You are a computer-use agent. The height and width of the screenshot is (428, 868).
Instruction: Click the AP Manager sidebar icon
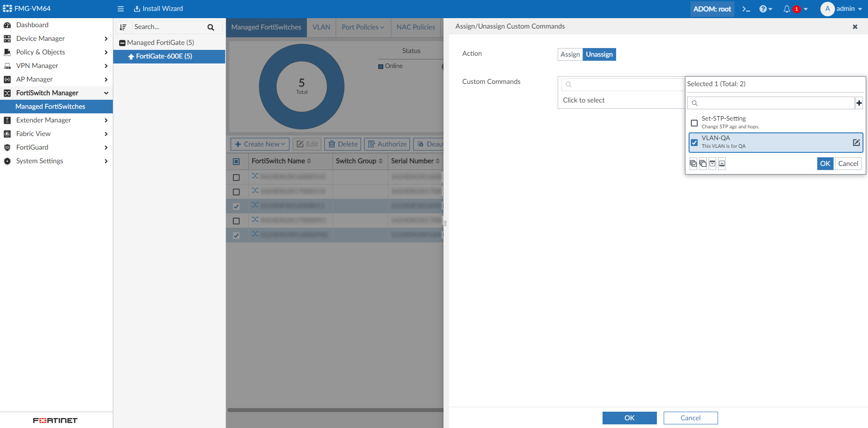(x=7, y=79)
